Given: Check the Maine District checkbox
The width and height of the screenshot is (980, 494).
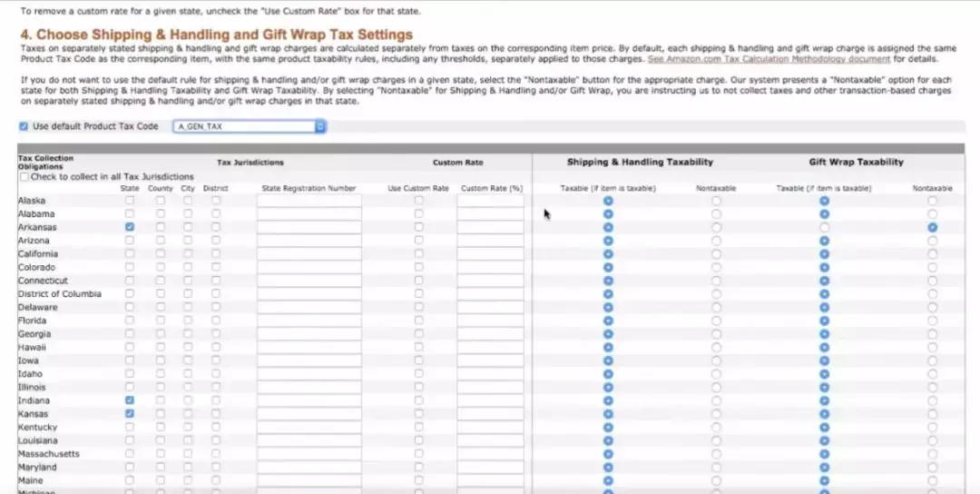Looking at the screenshot, I should coord(216,480).
